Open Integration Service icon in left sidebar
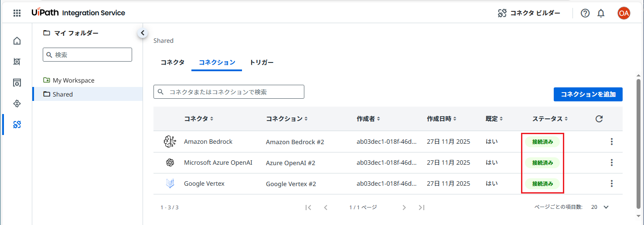The height and width of the screenshot is (225, 644). point(17,125)
